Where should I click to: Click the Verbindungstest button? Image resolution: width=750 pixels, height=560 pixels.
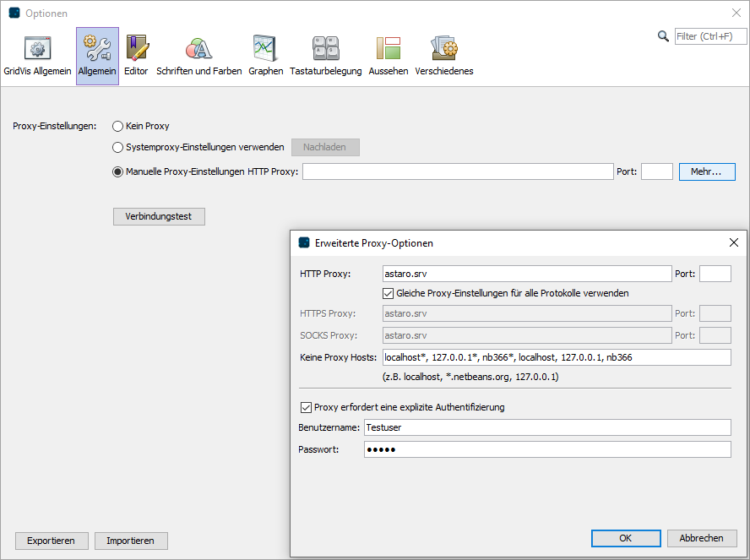pos(159,216)
